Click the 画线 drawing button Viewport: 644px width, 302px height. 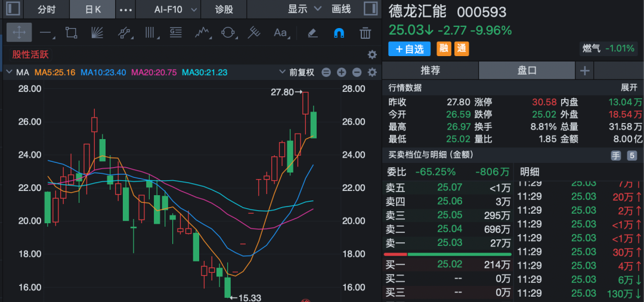point(341,9)
